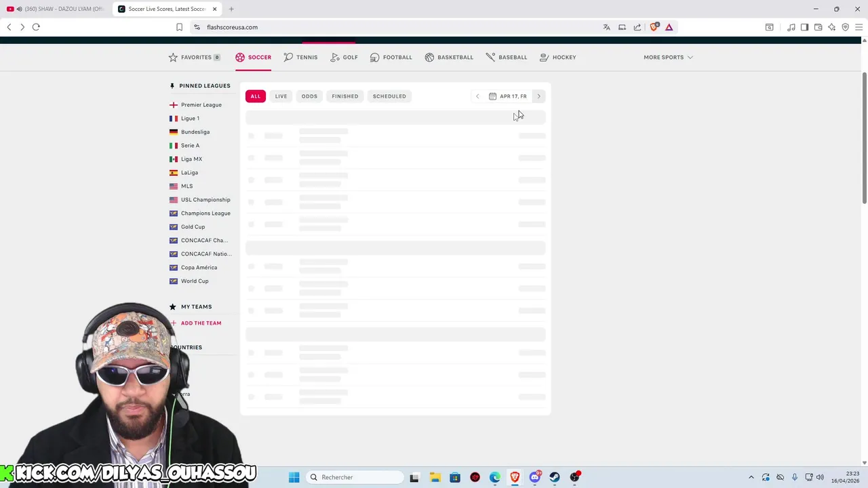868x488 pixels.
Task: Open Discord from the taskbar
Action: 535,477
